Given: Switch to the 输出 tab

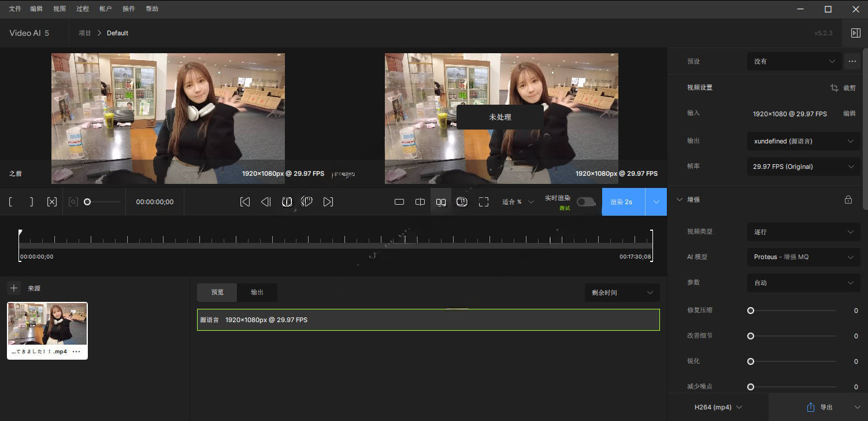Looking at the screenshot, I should point(257,293).
